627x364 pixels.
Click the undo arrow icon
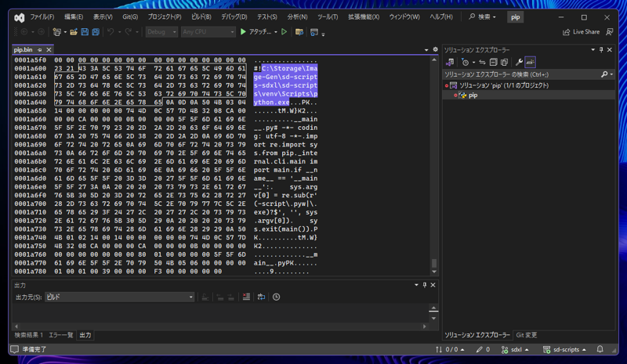pos(111,32)
